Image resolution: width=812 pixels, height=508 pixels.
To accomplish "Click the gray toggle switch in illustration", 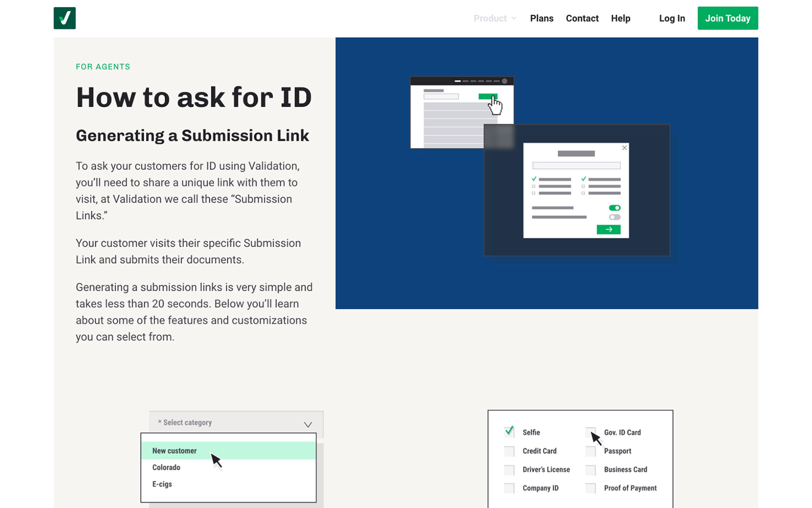I will coord(615,217).
